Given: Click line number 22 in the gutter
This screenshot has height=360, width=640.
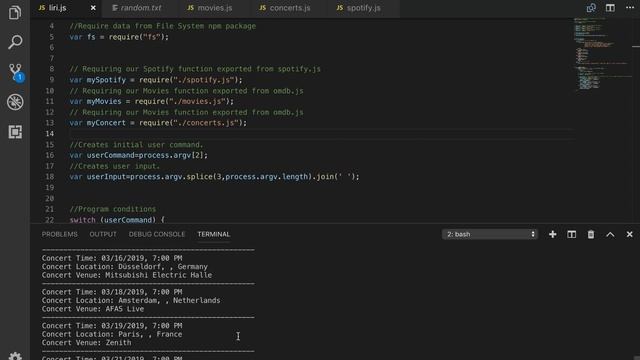Looking at the screenshot, I should pyautogui.click(x=49, y=220).
